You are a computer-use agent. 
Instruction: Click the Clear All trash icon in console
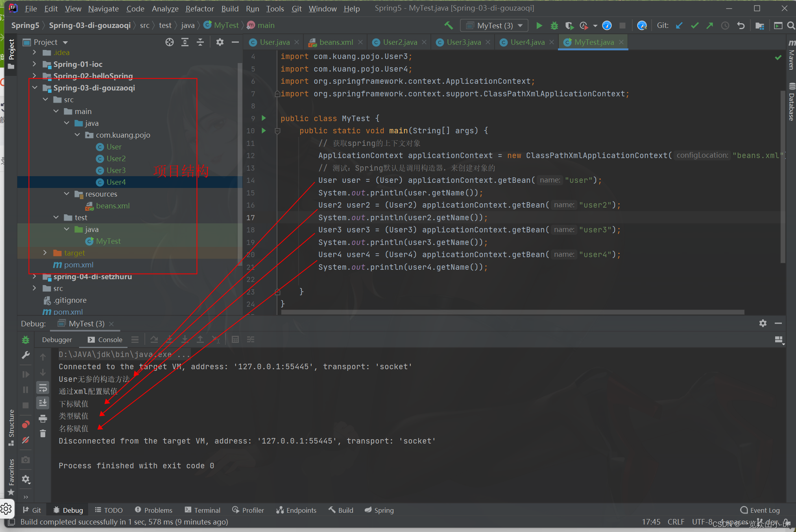click(43, 433)
